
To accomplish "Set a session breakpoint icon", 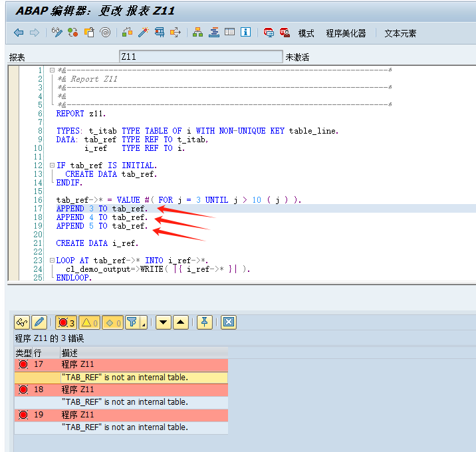I will [269, 32].
